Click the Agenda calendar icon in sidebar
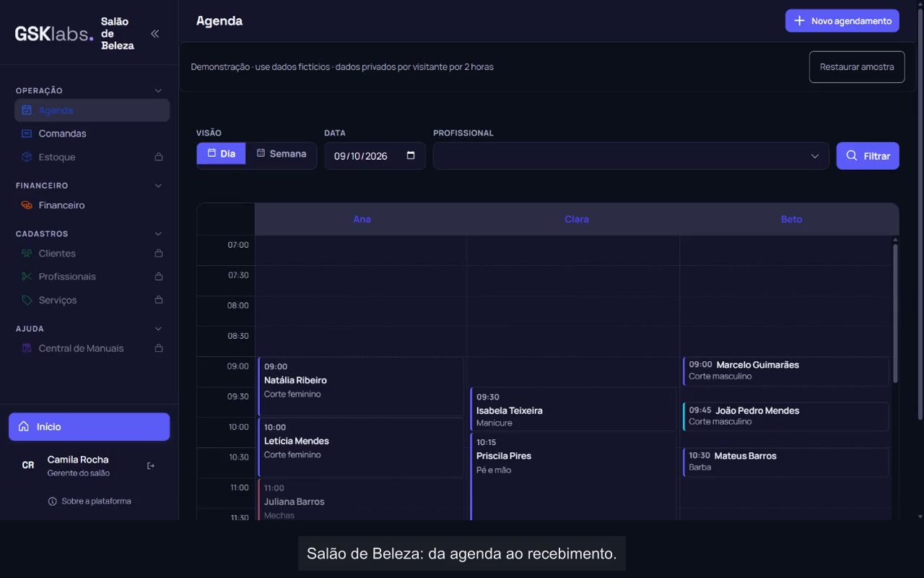924x578 pixels. point(27,111)
